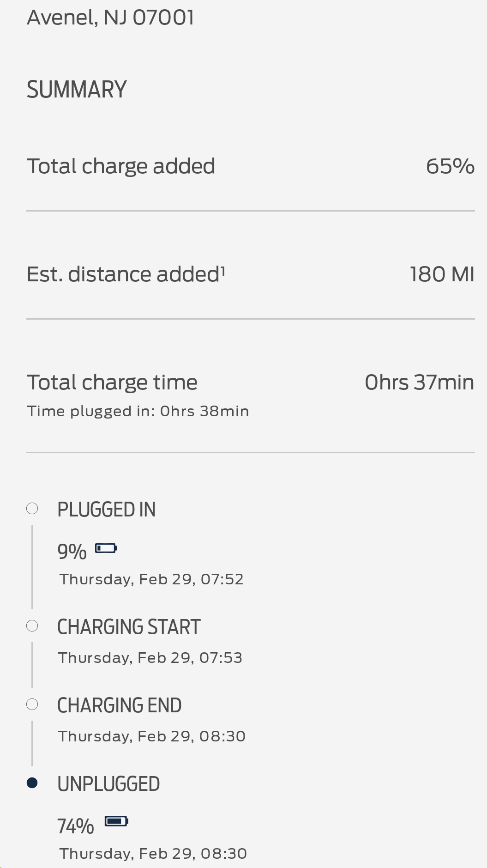Tap the Time plugged in subtext

[138, 411]
